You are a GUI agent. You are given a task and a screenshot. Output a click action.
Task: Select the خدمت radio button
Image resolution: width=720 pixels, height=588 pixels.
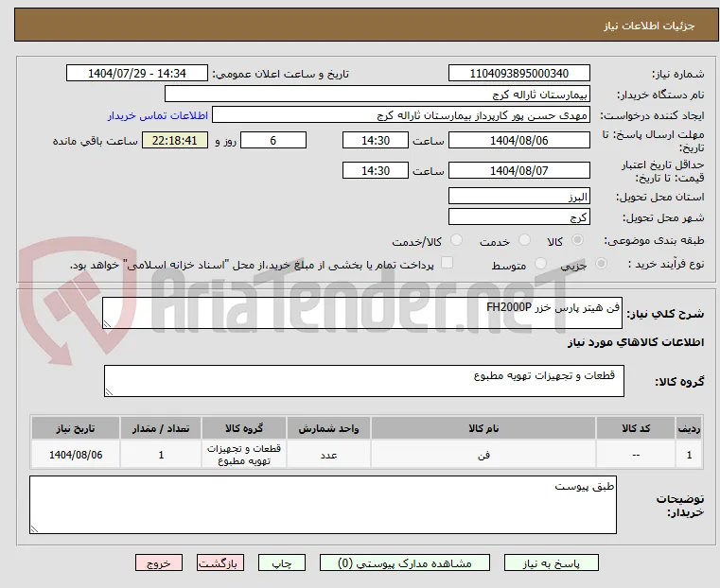coord(524,240)
